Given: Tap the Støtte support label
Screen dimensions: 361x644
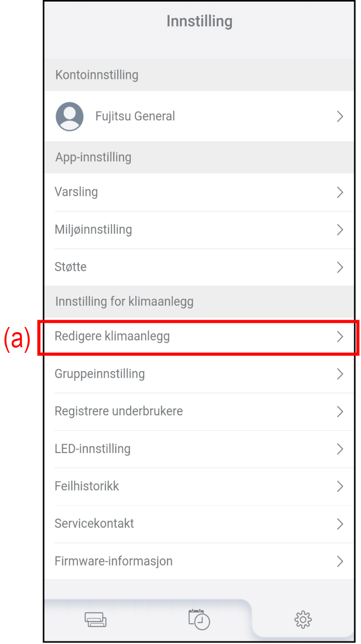Looking at the screenshot, I should point(71,267).
